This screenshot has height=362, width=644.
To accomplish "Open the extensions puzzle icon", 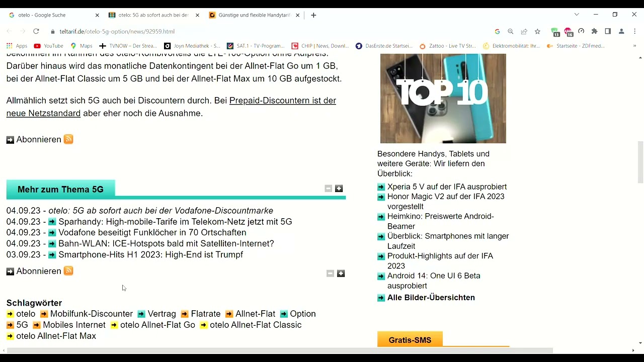I will click(x=594, y=31).
